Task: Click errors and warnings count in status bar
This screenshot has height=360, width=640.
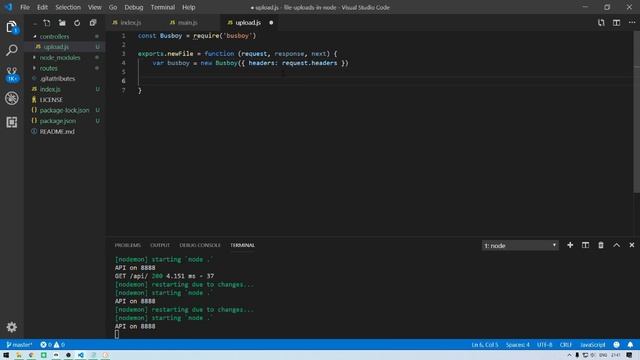Action: point(52,345)
